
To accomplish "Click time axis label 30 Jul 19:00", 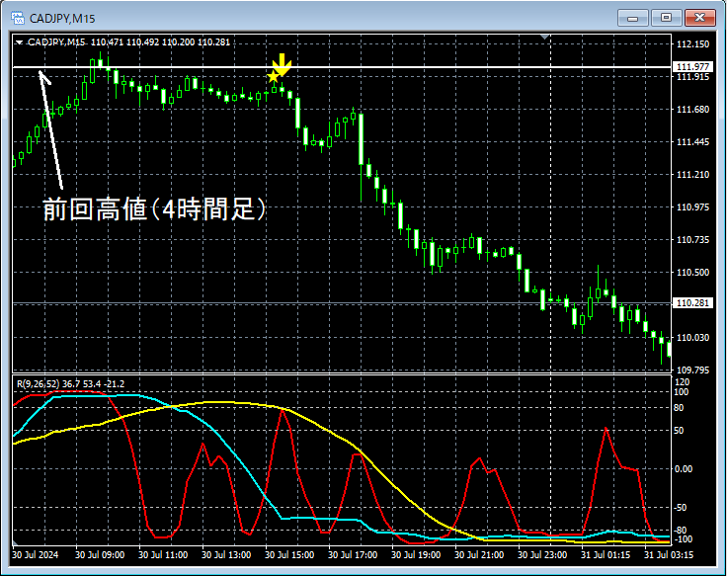I will tap(416, 555).
